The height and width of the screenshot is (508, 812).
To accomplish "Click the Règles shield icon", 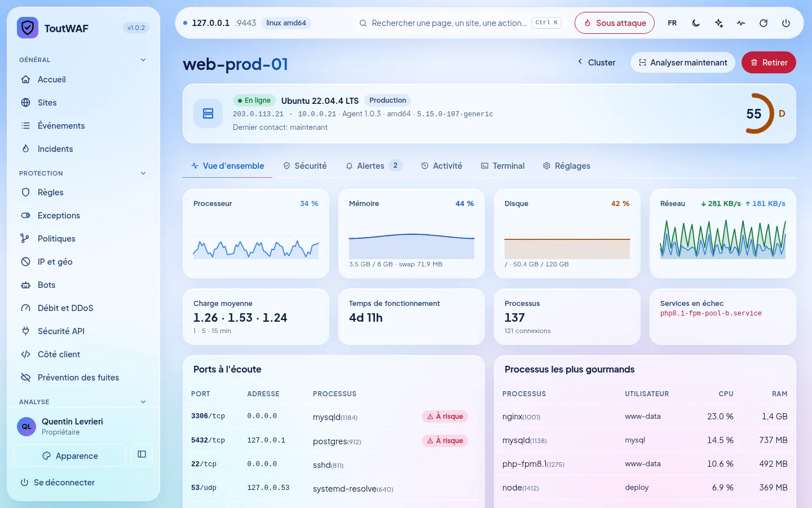I will point(25,192).
